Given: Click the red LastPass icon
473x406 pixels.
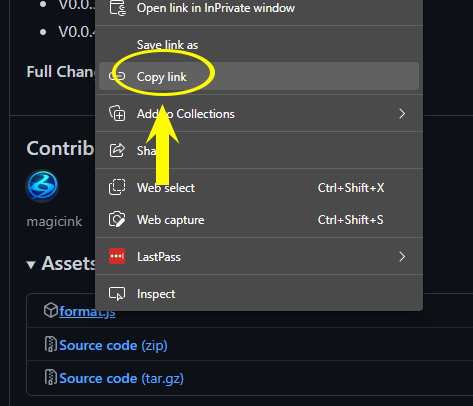Looking at the screenshot, I should pyautogui.click(x=117, y=256).
